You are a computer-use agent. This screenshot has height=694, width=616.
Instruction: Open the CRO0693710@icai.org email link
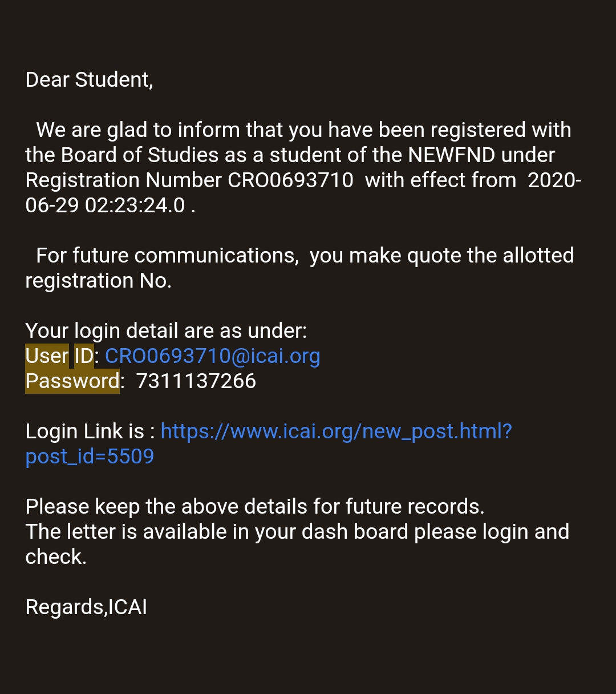[212, 356]
